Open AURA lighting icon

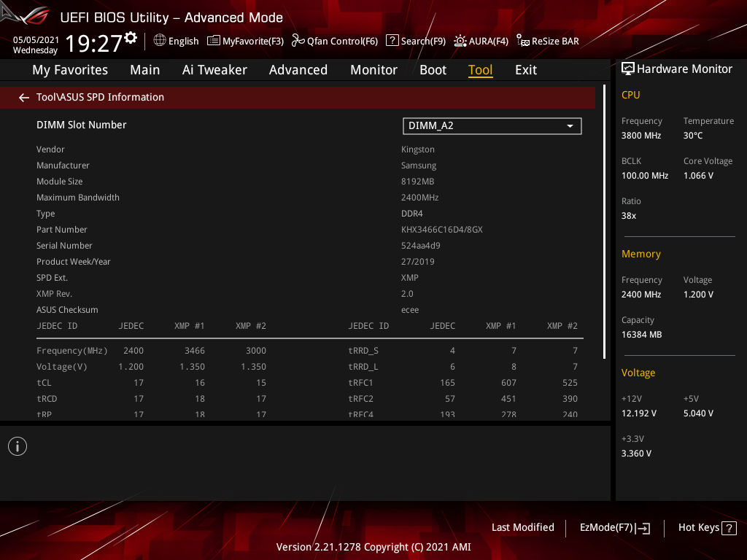pos(460,41)
